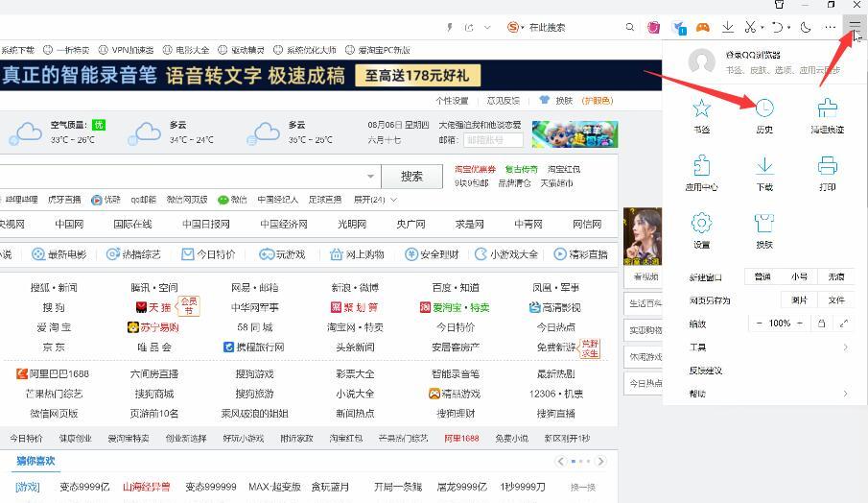Open 书签 (Bookmarks) star icon in menu
Viewport: 868px width, 503px height.
coord(701,114)
